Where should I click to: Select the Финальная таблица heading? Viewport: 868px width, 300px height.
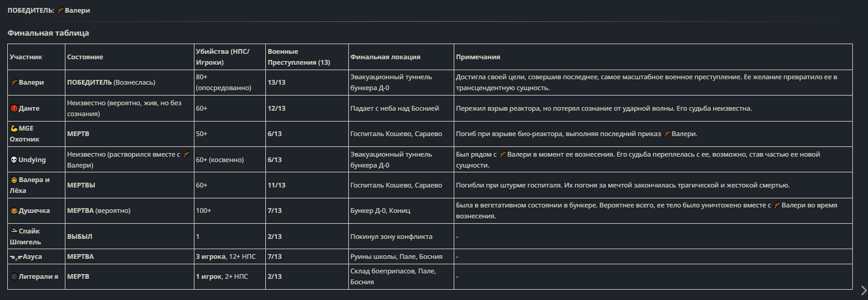pos(48,33)
